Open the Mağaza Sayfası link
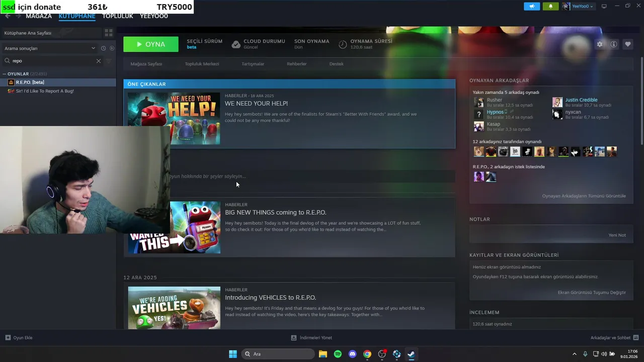The image size is (644, 362). pyautogui.click(x=146, y=64)
